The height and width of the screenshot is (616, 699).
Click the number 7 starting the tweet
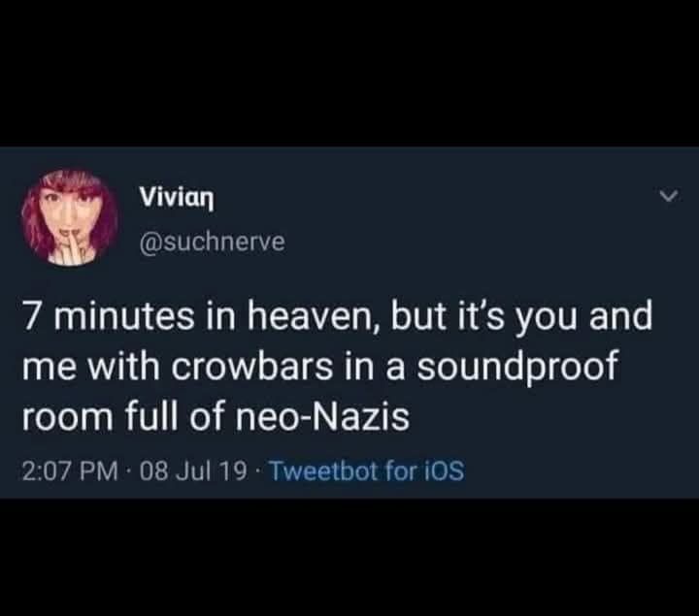[31, 316]
